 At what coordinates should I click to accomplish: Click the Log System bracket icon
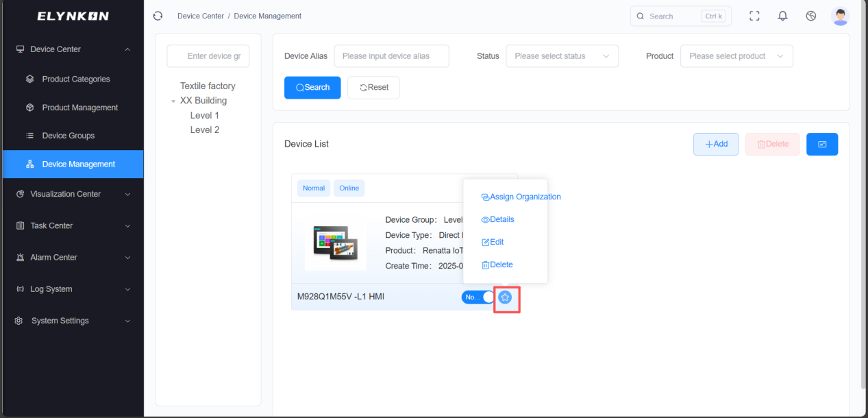pos(20,289)
